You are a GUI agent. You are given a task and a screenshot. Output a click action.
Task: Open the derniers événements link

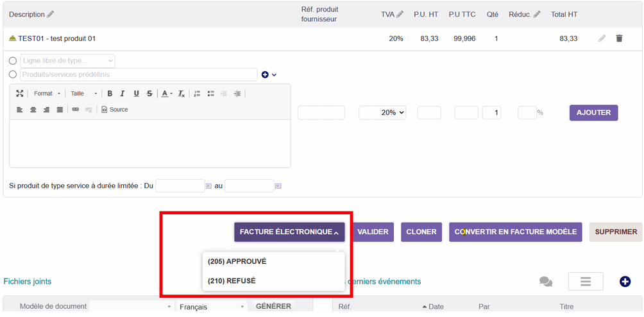(384, 281)
